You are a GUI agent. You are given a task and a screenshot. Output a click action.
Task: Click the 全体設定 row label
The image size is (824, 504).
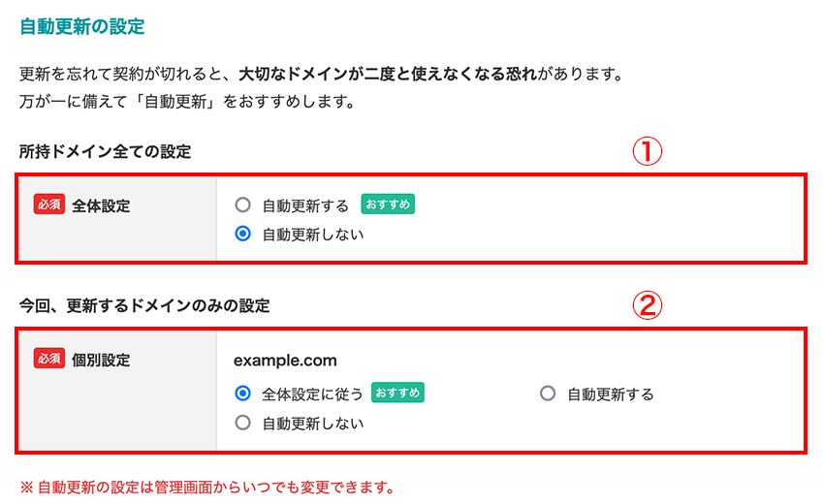pyautogui.click(x=101, y=205)
